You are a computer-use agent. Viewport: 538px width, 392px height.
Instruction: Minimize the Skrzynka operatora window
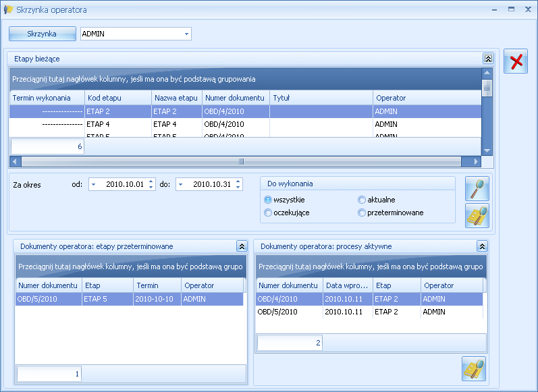[494, 9]
